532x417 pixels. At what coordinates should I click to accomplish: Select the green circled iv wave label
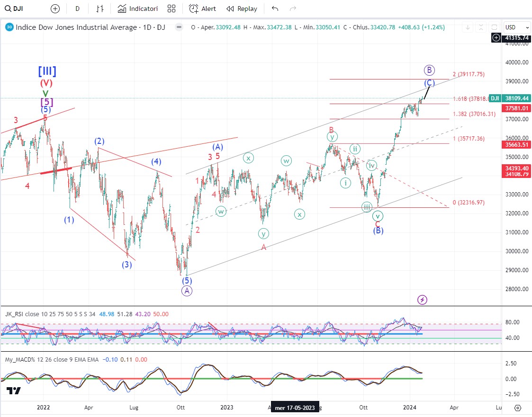pos(372,166)
